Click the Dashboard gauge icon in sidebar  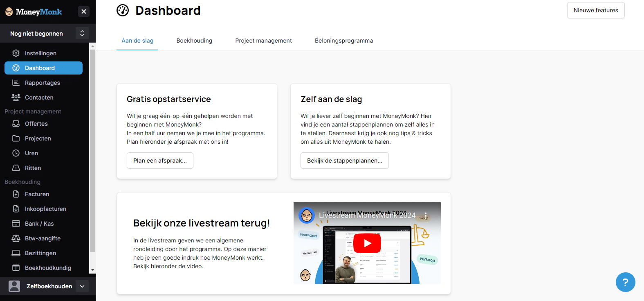[x=16, y=68]
